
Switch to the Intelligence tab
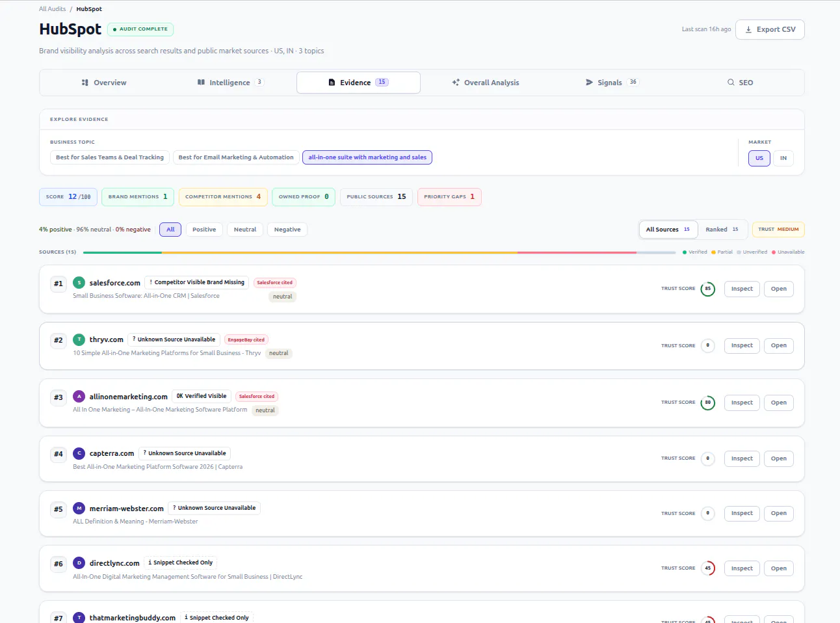pos(230,83)
